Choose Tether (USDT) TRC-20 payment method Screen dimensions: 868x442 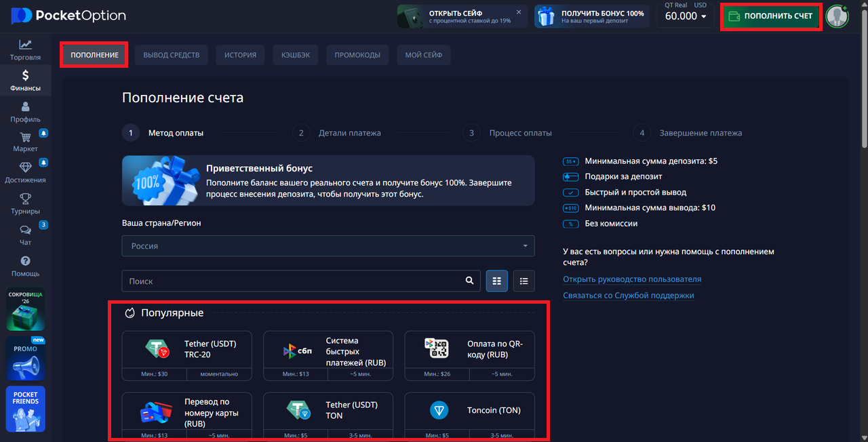coord(186,356)
